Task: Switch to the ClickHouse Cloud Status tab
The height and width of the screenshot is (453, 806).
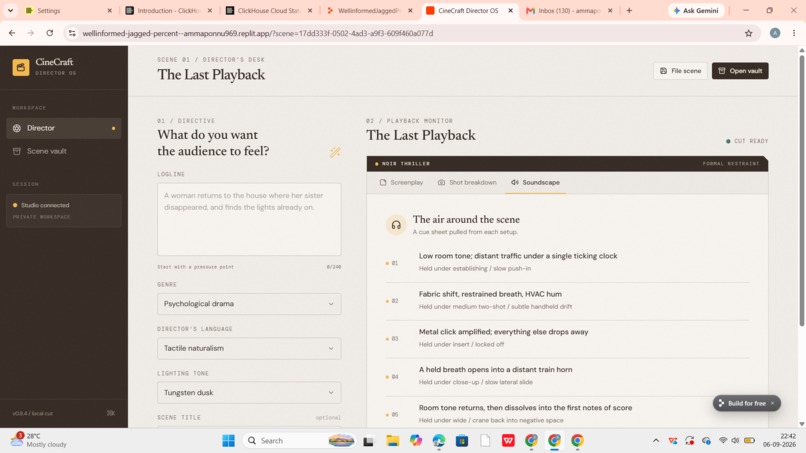Action: coord(269,10)
